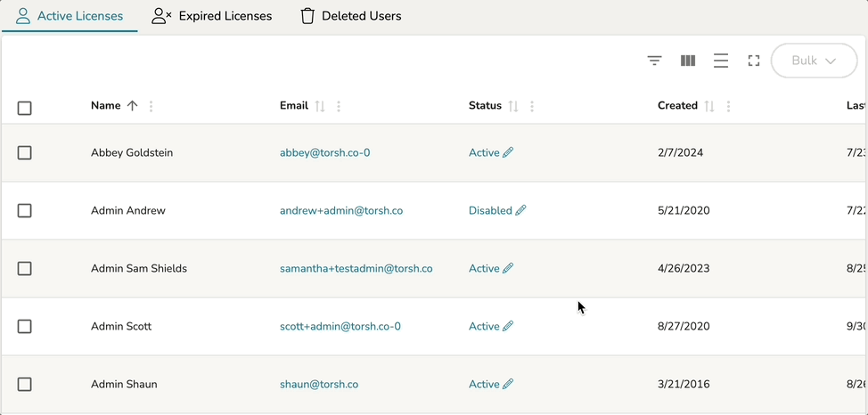Click samantha+testadmin@torsh.co email link

point(356,269)
